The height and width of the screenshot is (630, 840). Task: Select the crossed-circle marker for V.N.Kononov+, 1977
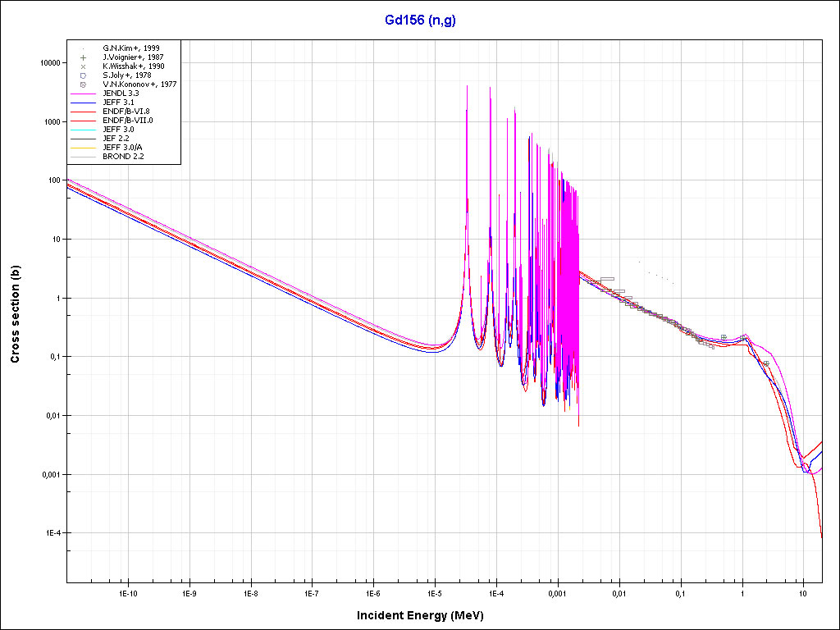[84, 84]
